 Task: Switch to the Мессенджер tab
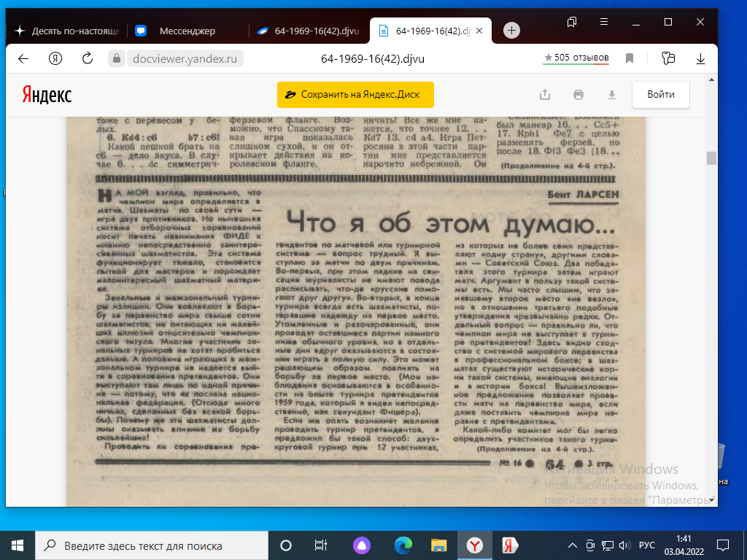coord(187,31)
